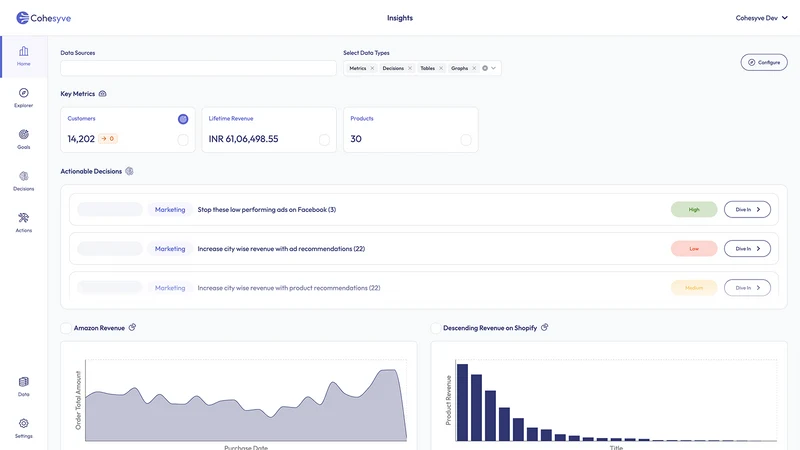
Task: Click the icon next to Amazon Revenue title
Action: (132, 328)
